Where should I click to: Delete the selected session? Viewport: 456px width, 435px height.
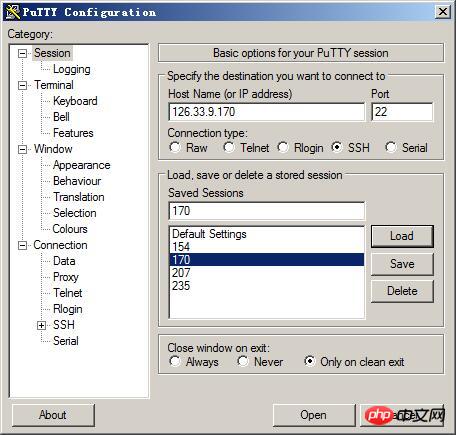402,291
